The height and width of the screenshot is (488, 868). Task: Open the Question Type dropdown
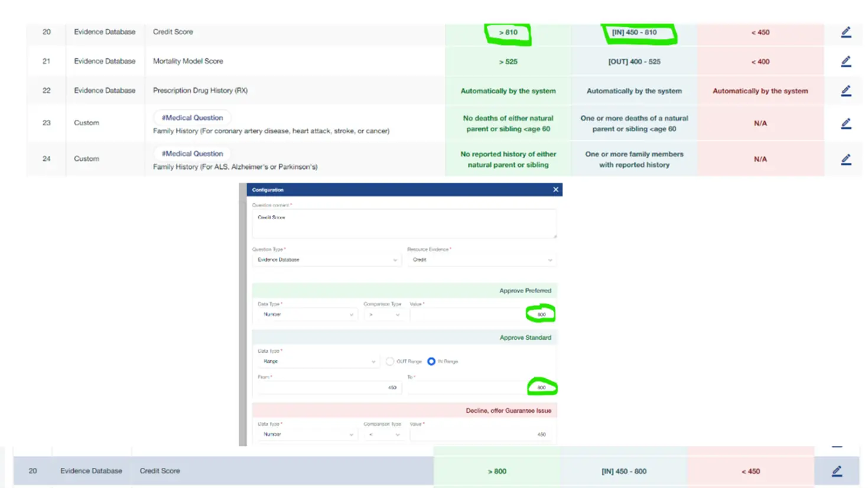click(327, 260)
